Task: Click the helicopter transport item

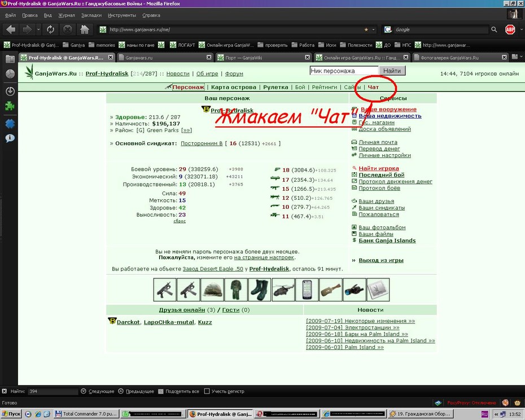Action: [283, 290]
